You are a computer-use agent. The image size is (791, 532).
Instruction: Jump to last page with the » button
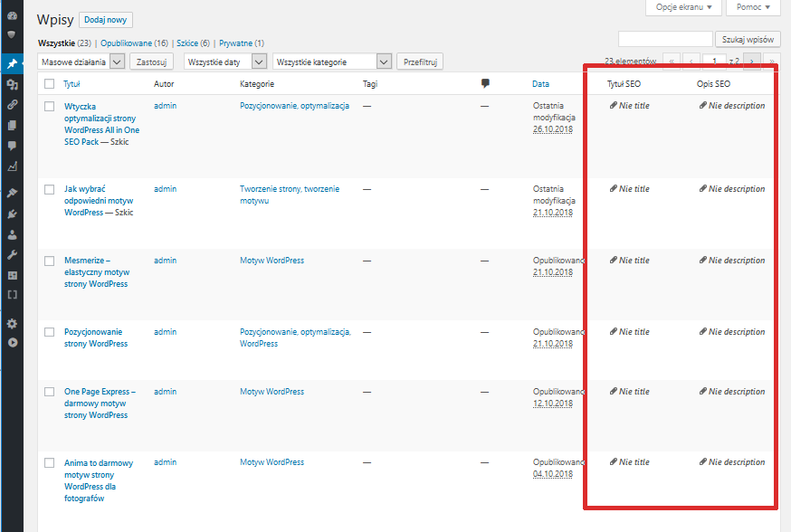point(772,62)
